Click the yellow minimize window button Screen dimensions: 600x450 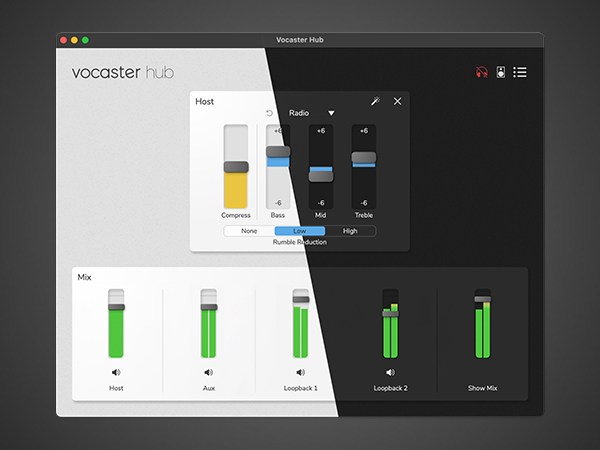(x=74, y=40)
